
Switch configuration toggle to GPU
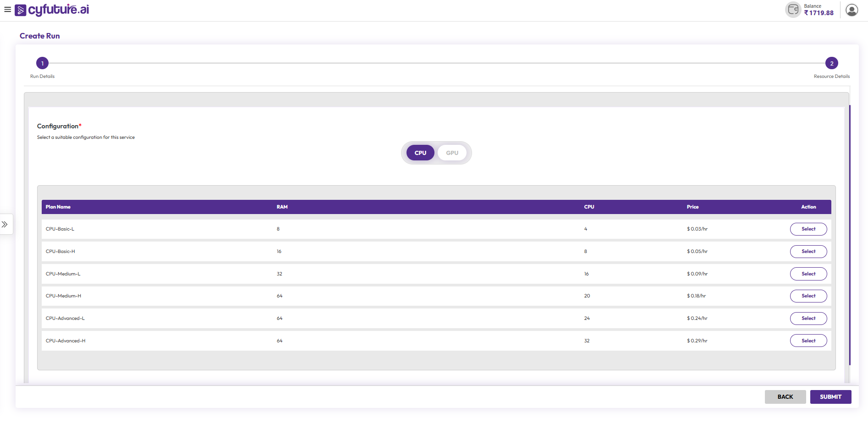tap(452, 153)
